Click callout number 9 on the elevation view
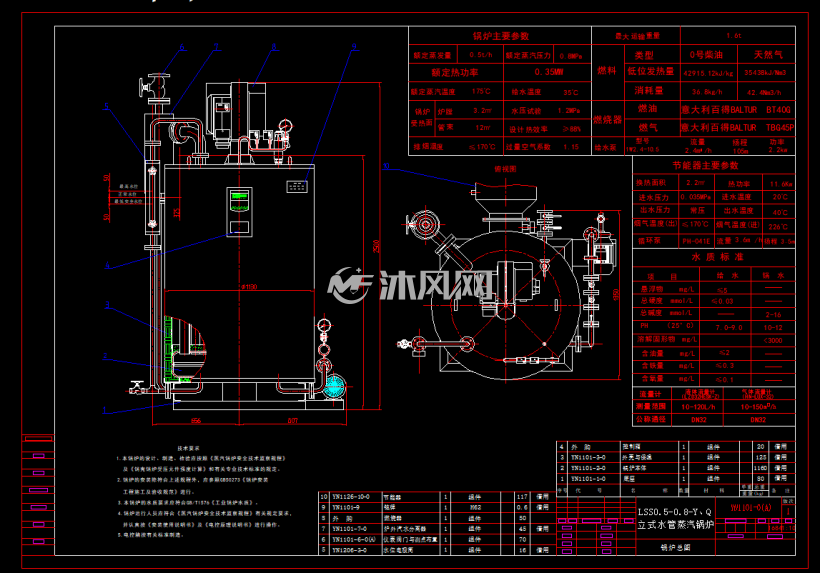 (354, 47)
